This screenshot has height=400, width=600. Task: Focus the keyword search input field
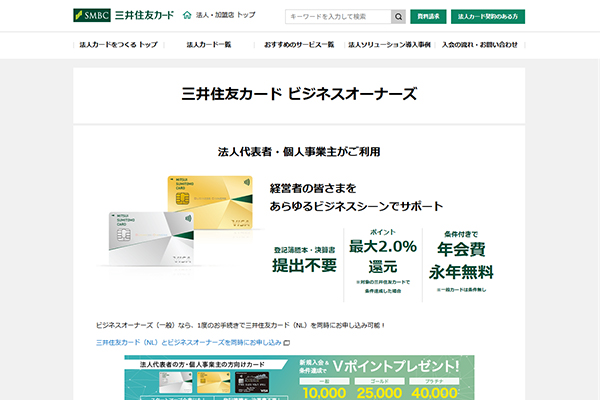[x=338, y=16]
